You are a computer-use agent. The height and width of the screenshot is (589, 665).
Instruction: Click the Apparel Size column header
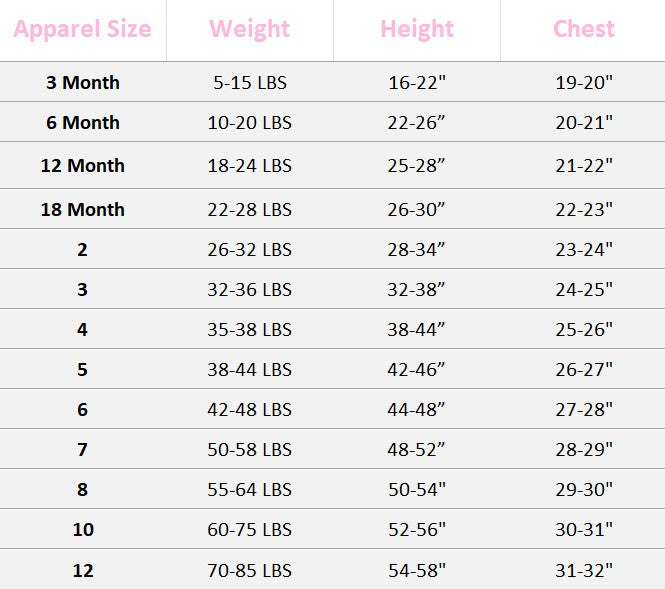83,29
